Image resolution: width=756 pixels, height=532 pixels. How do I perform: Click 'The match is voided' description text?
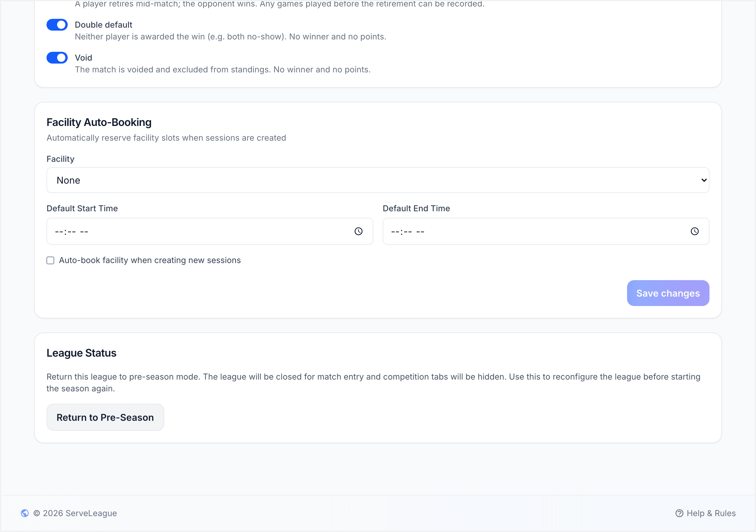point(223,69)
